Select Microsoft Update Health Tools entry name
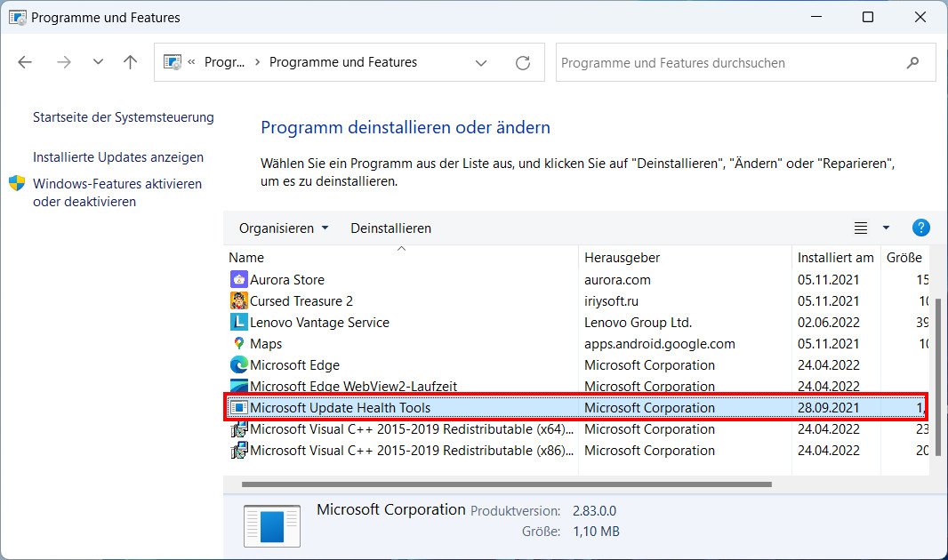 point(340,408)
